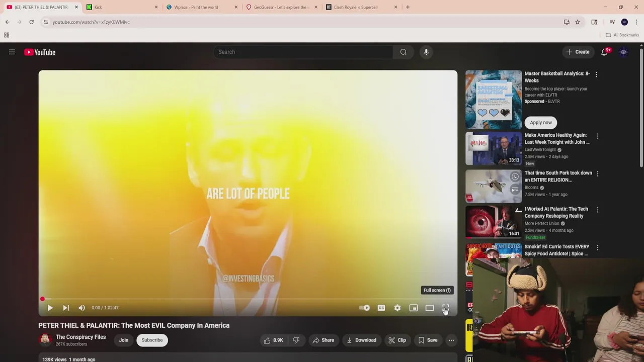Save the video to a playlist

click(x=428, y=340)
